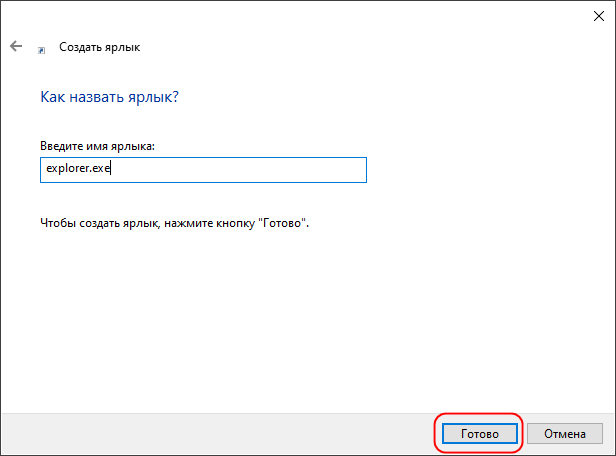Viewport: 616px width, 456px height.
Task: Click the letter e ending explorer.exe
Action: click(107, 168)
